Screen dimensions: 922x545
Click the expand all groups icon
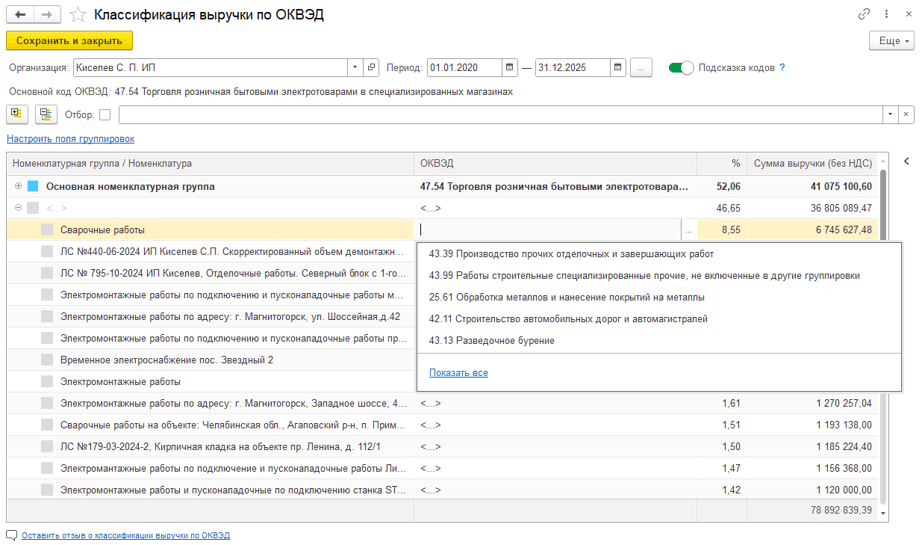(x=17, y=114)
